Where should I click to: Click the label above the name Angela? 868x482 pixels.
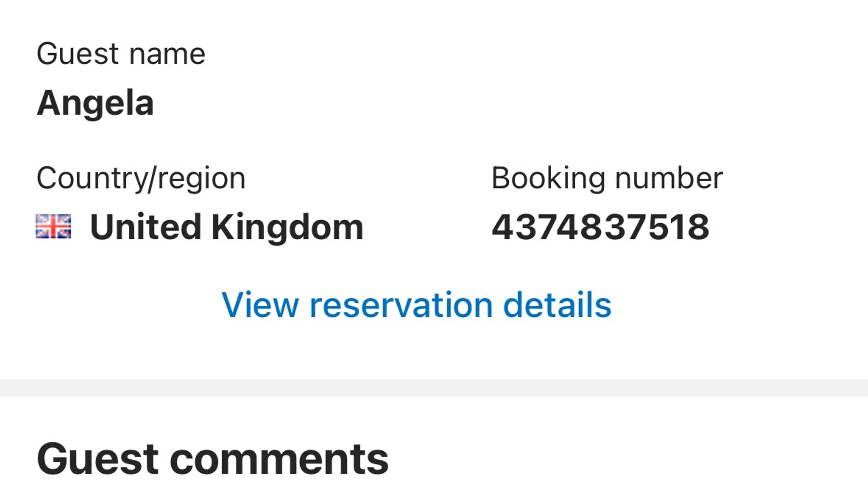(x=121, y=54)
